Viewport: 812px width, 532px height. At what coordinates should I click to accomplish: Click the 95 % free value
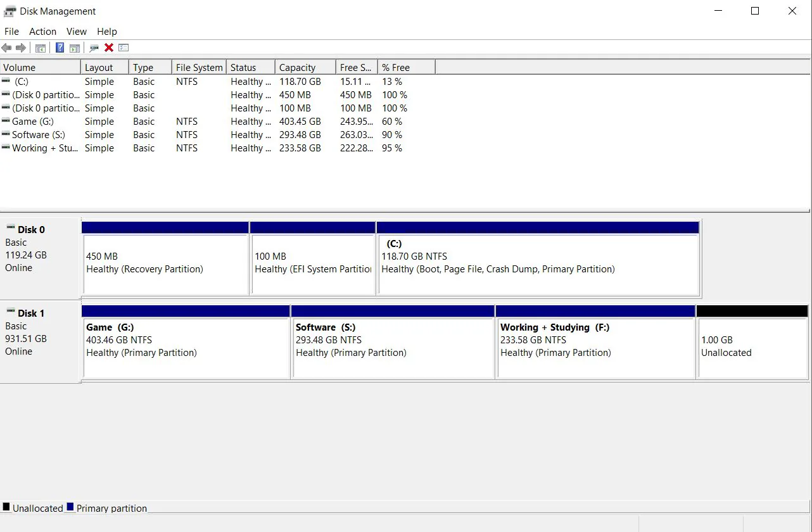pyautogui.click(x=392, y=148)
